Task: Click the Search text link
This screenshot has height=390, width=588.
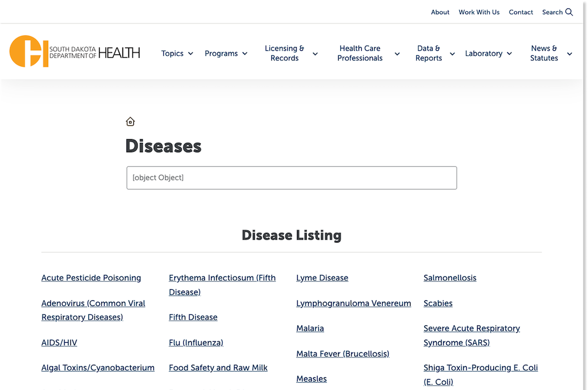Action: tap(552, 12)
